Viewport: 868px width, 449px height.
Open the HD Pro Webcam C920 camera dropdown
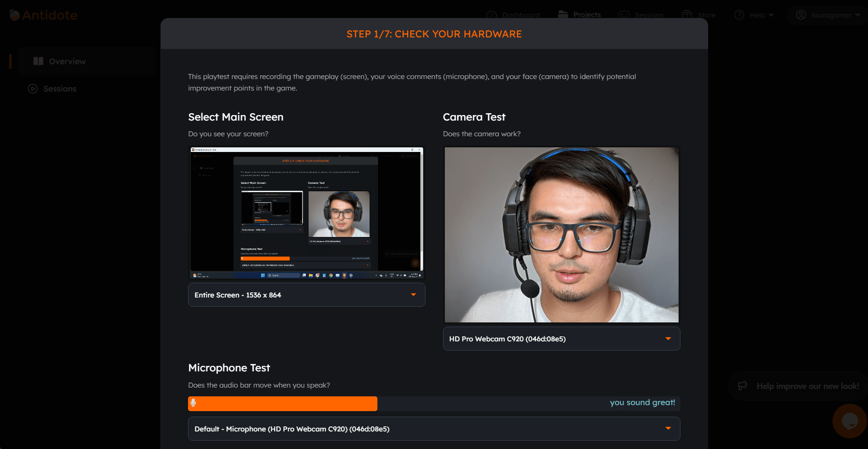tap(561, 339)
